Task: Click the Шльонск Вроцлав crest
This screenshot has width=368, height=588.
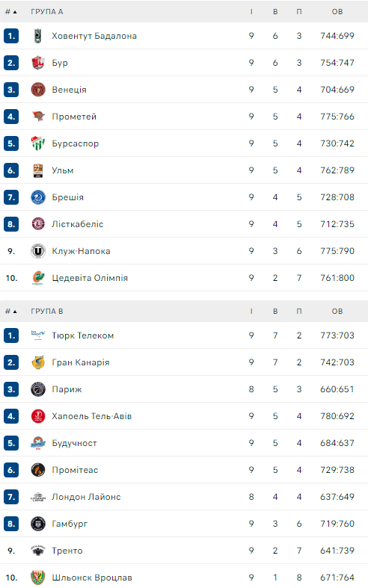Action: click(x=38, y=578)
